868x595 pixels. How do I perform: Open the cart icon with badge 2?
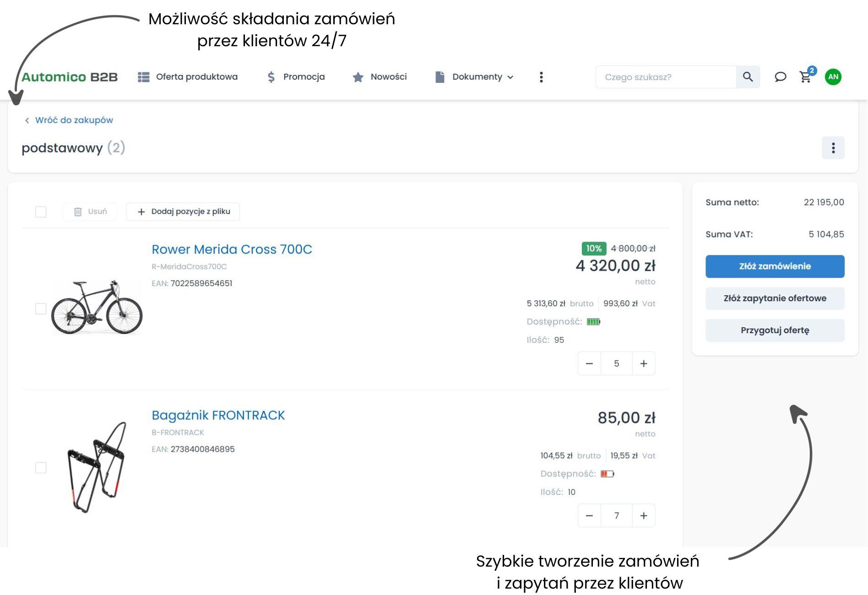tap(805, 77)
